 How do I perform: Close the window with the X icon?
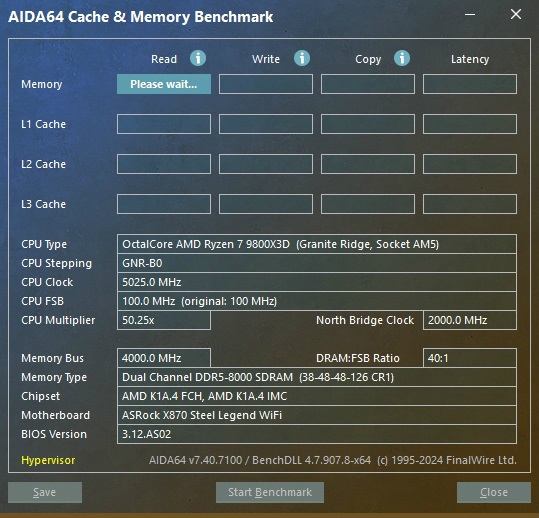[516, 14]
